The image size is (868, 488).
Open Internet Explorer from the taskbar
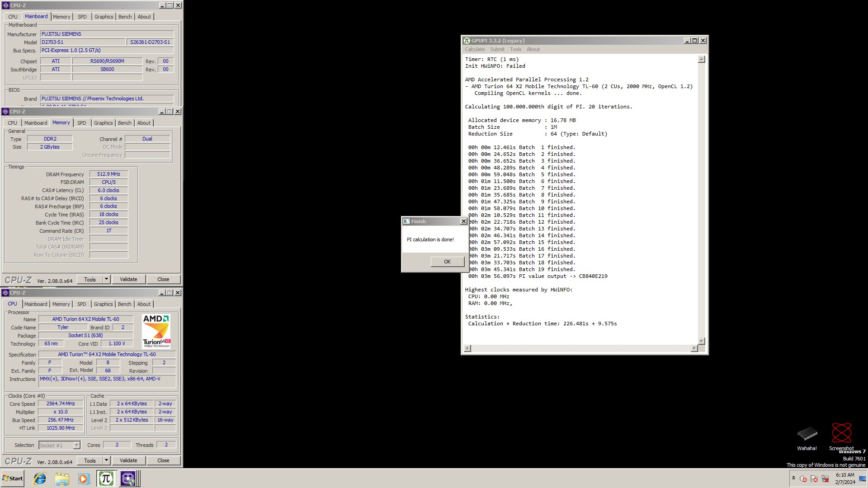point(40,479)
